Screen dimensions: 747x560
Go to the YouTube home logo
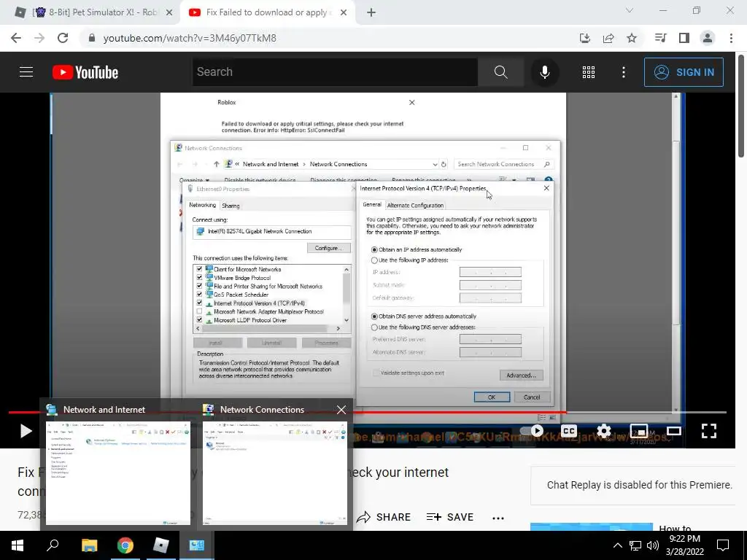[85, 72]
